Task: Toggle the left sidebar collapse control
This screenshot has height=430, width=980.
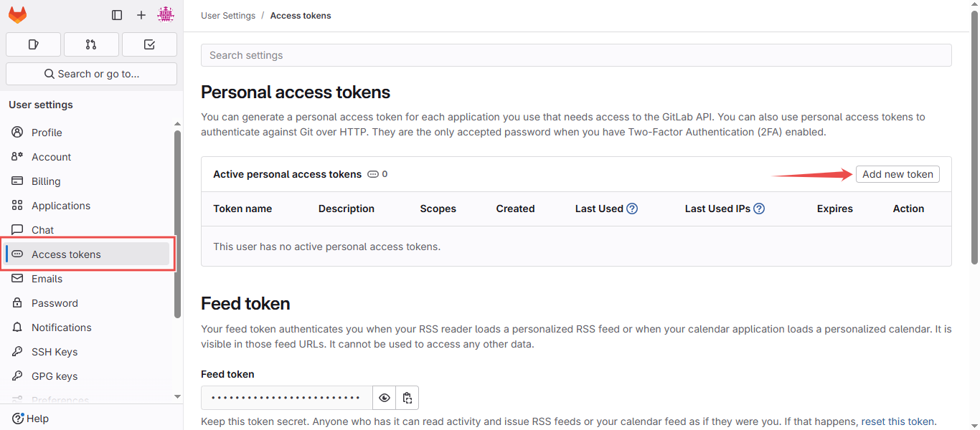Action: tap(116, 14)
